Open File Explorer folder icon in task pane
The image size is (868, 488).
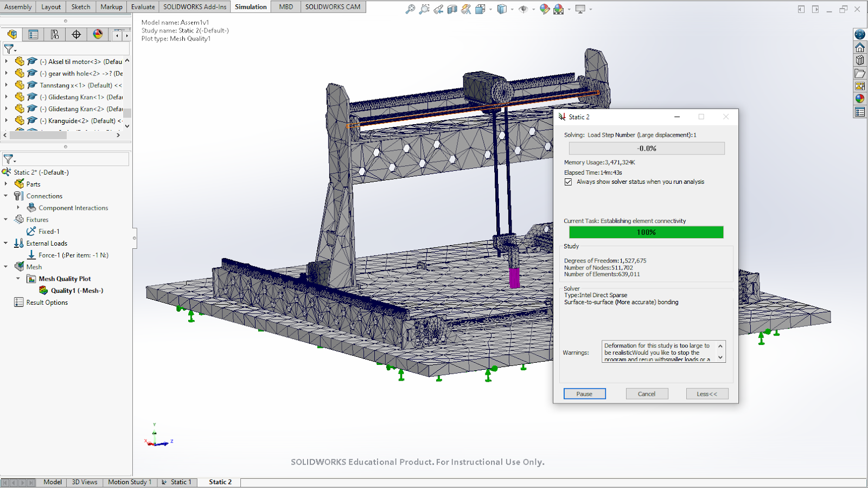pyautogui.click(x=860, y=73)
